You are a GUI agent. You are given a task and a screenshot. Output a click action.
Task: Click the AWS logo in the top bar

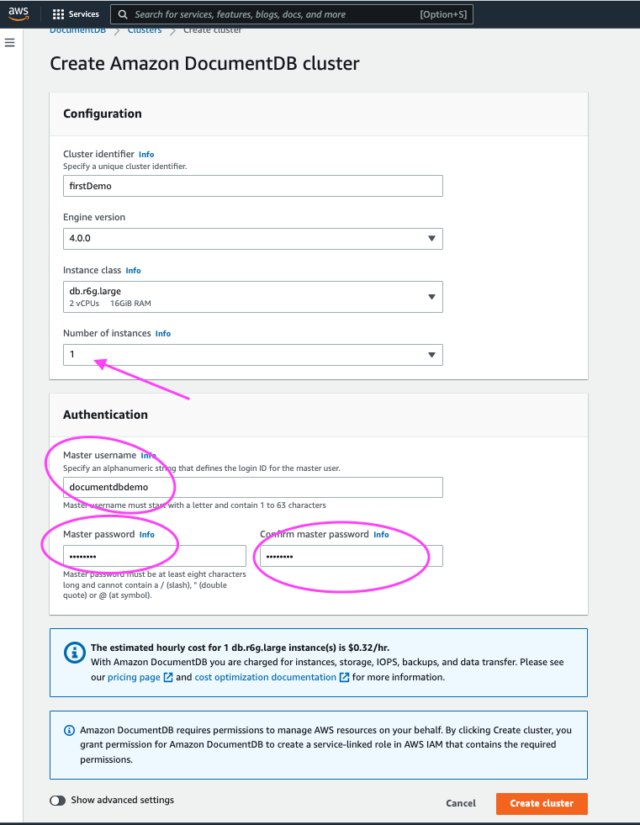(x=17, y=13)
